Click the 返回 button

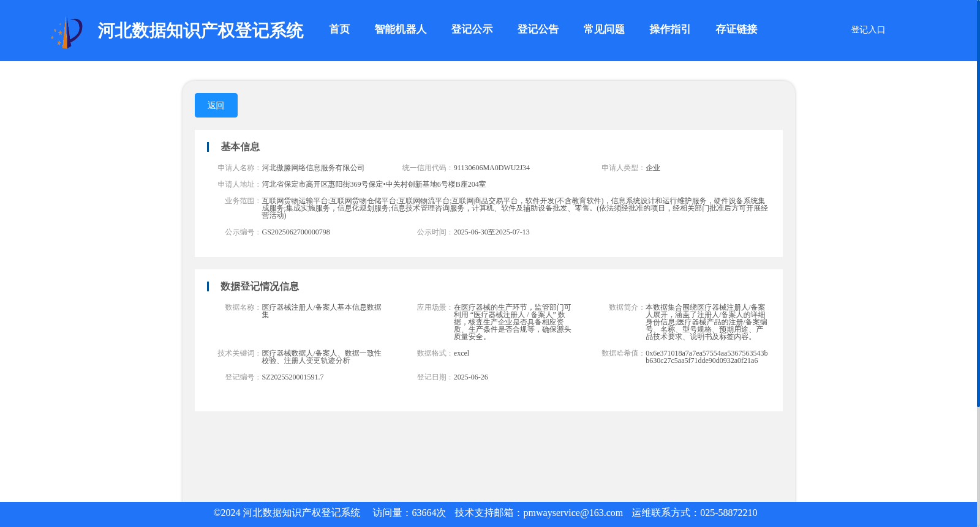click(216, 105)
